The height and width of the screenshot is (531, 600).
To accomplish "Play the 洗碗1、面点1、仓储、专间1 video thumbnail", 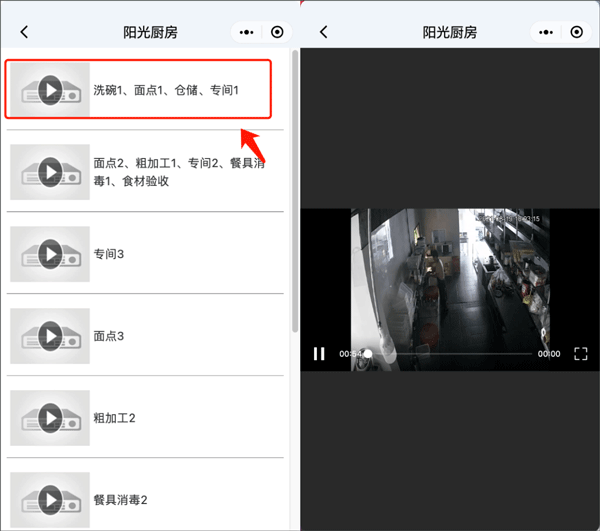I will (50, 91).
